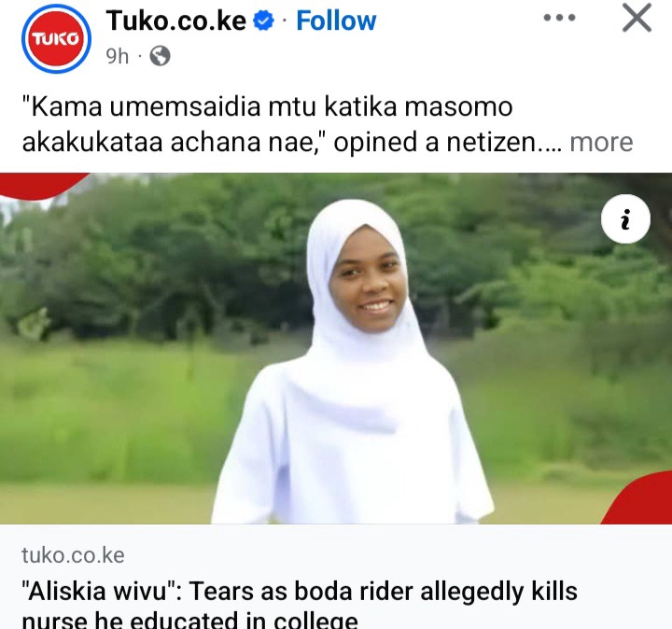Close the post with the X icon
The height and width of the screenshot is (629, 672).
point(637,18)
